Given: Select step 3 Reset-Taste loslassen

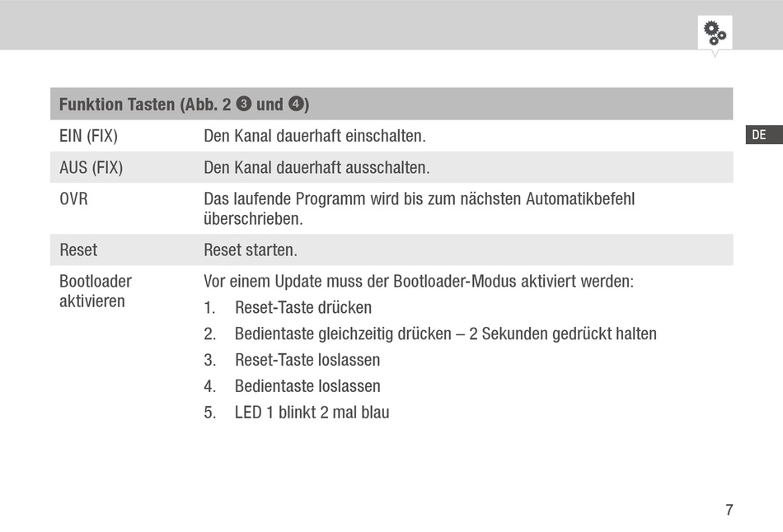Looking at the screenshot, I should [x=292, y=360].
